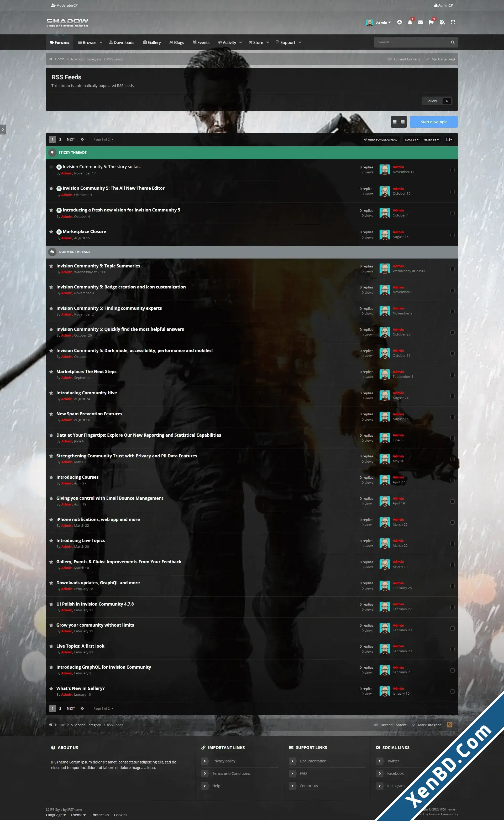This screenshot has width=504, height=821.
Task: Open the ModeratorCP link
Action: tap(64, 5)
